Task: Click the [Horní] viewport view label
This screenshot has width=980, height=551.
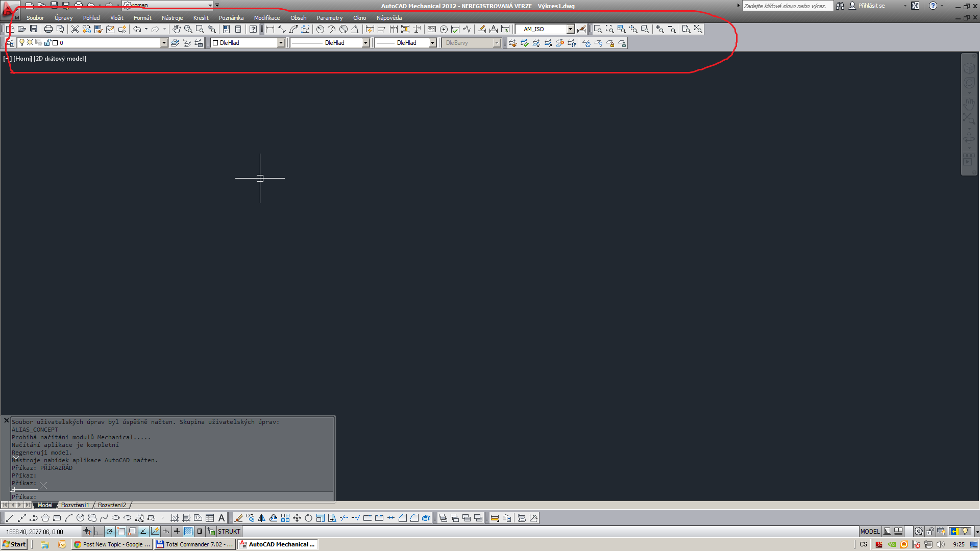Action: click(23, 59)
